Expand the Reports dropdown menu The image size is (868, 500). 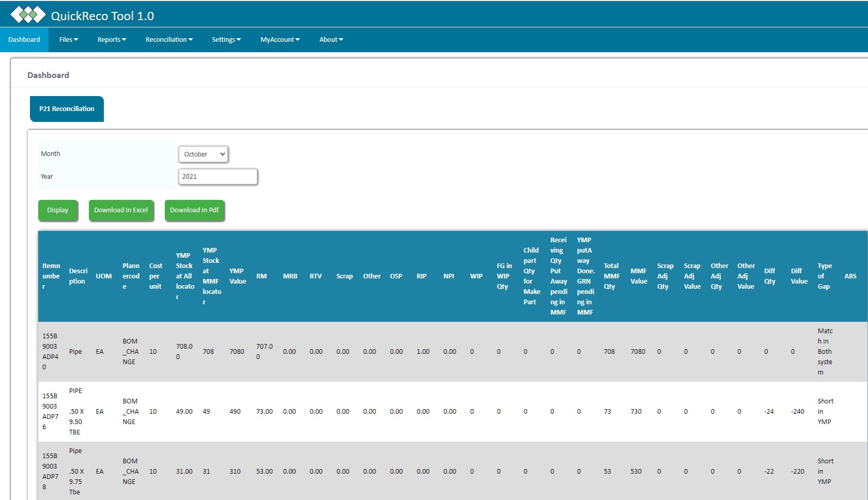click(112, 40)
